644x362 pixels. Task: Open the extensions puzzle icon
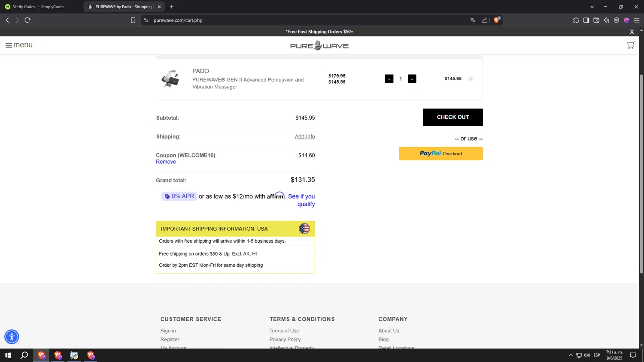pos(576,20)
